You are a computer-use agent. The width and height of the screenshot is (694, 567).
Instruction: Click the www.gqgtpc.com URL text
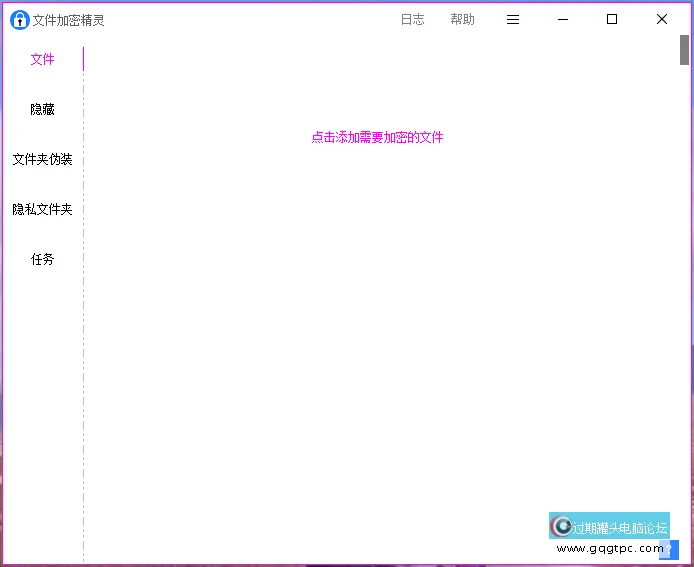pyautogui.click(x=609, y=548)
